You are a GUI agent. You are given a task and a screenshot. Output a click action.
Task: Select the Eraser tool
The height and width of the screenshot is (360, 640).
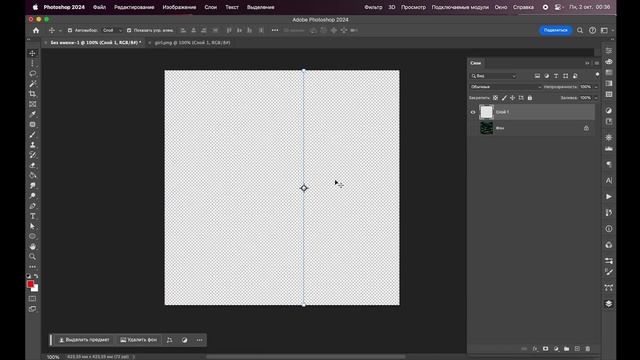pyautogui.click(x=32, y=165)
